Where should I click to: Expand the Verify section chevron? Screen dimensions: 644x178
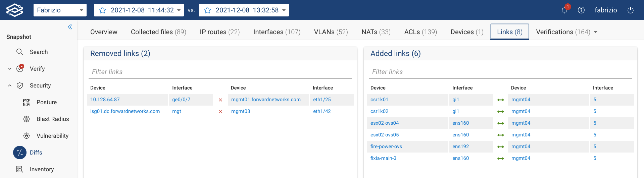coord(10,69)
